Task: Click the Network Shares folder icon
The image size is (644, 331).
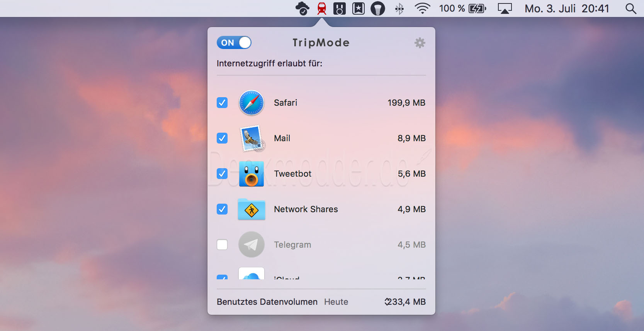Action: 251,209
